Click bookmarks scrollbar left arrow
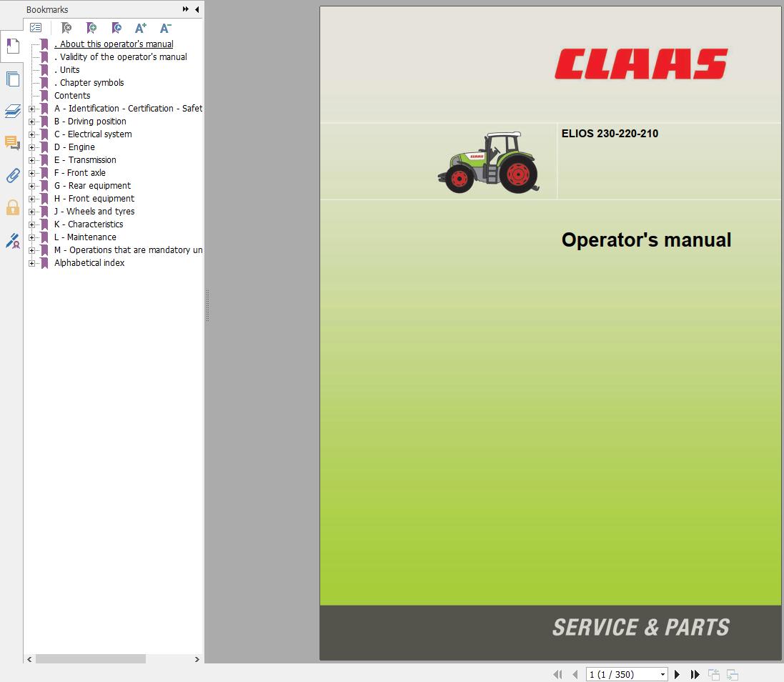The height and width of the screenshot is (682, 784). coord(29,660)
